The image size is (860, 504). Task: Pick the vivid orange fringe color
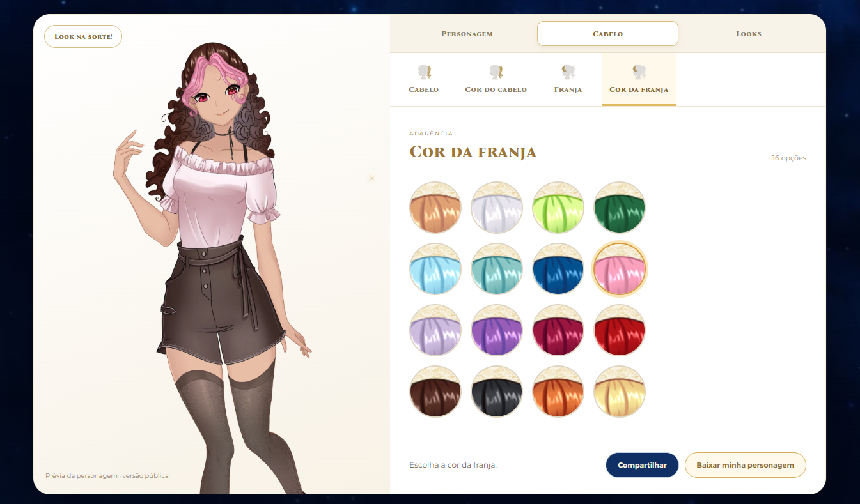[x=558, y=392]
